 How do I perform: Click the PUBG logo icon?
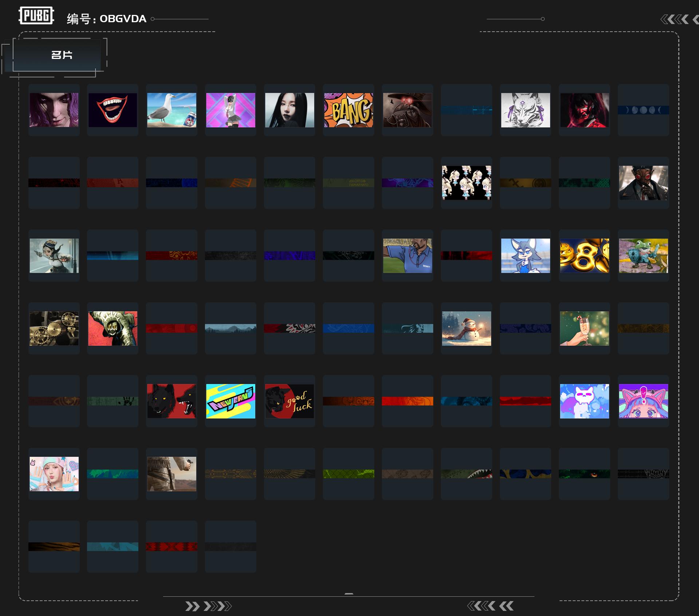click(x=36, y=16)
